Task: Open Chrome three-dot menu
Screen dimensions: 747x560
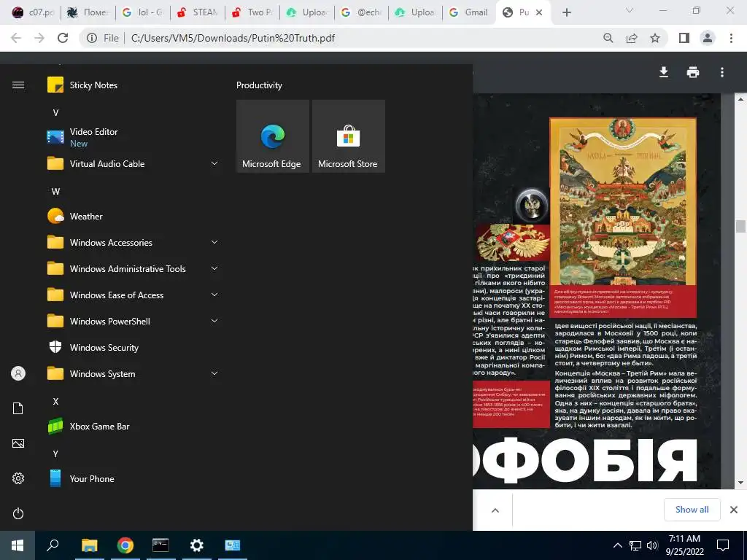Action: (731, 38)
